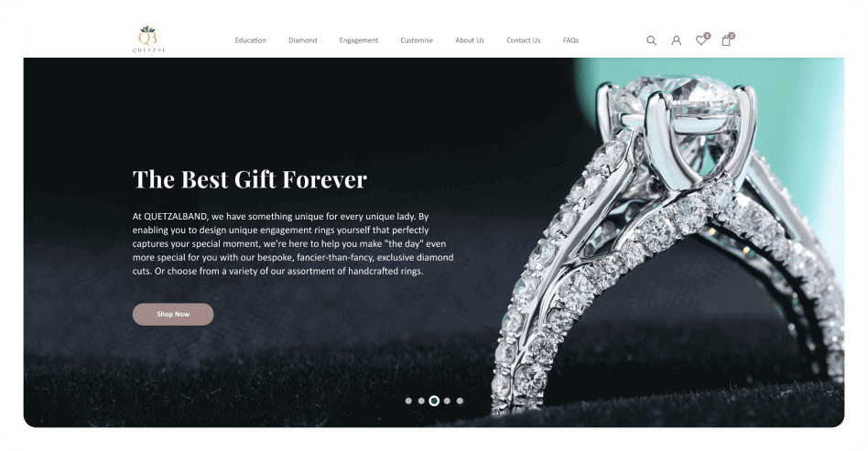
Task: Click the active third carousel dot
Action: point(434,401)
